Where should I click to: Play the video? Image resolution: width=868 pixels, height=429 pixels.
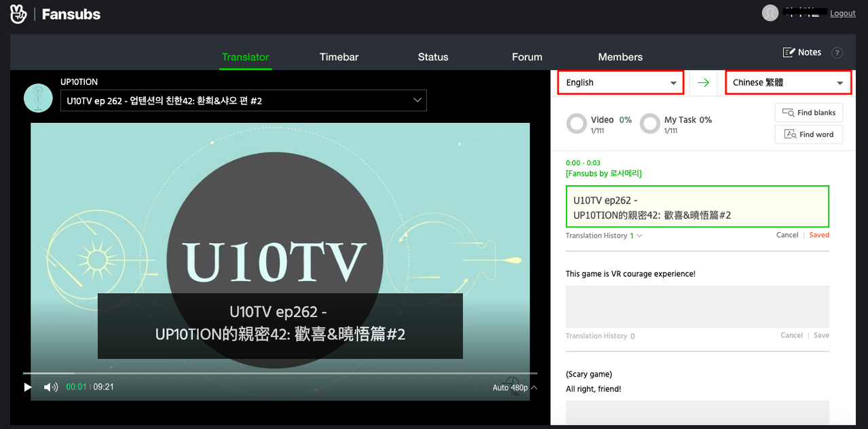tap(28, 387)
